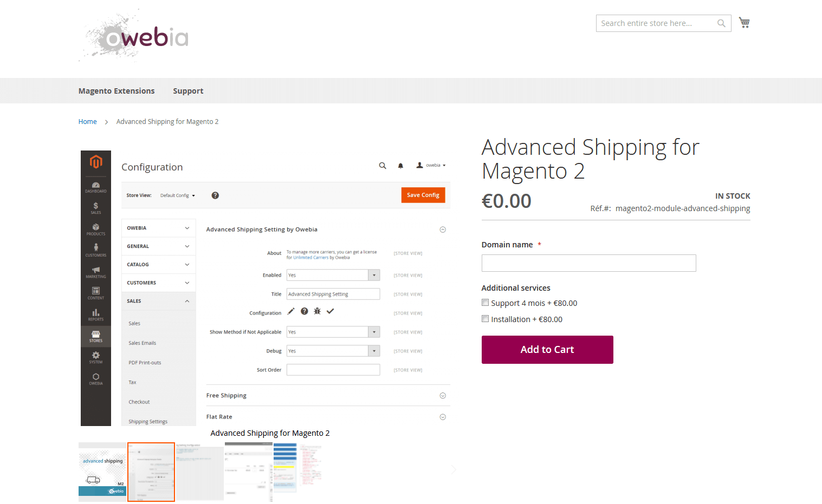This screenshot has width=822, height=504.
Task: Click Sales dollar icon in admin sidebar
Action: 96,208
